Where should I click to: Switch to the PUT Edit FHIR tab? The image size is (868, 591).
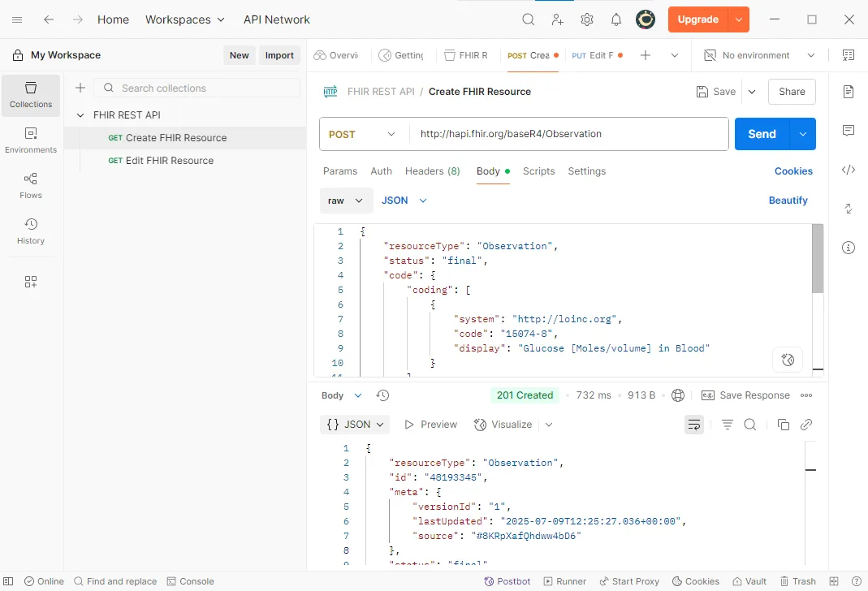tap(598, 55)
